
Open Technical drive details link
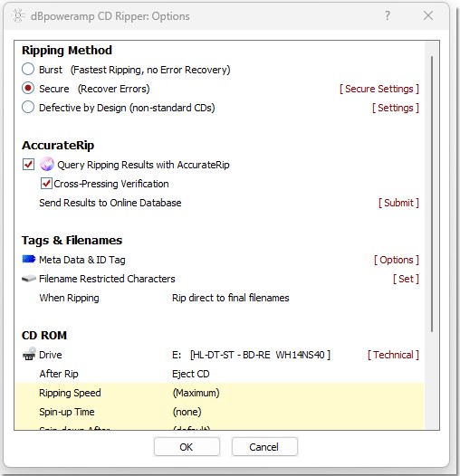(x=393, y=355)
